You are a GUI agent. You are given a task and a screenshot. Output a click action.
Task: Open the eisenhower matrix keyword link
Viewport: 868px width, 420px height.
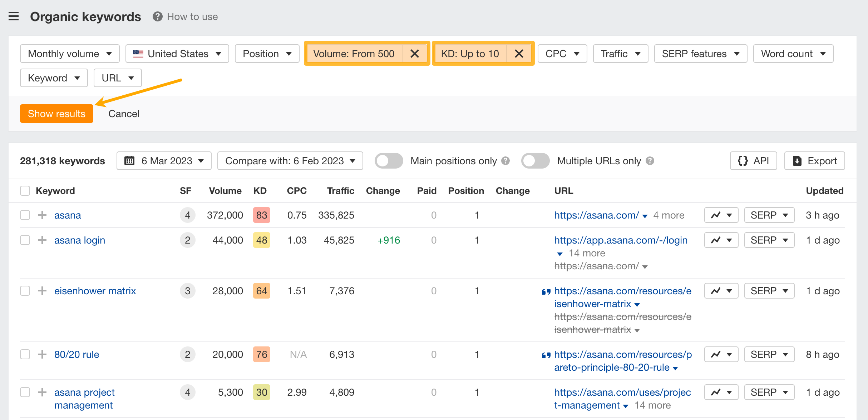click(95, 291)
